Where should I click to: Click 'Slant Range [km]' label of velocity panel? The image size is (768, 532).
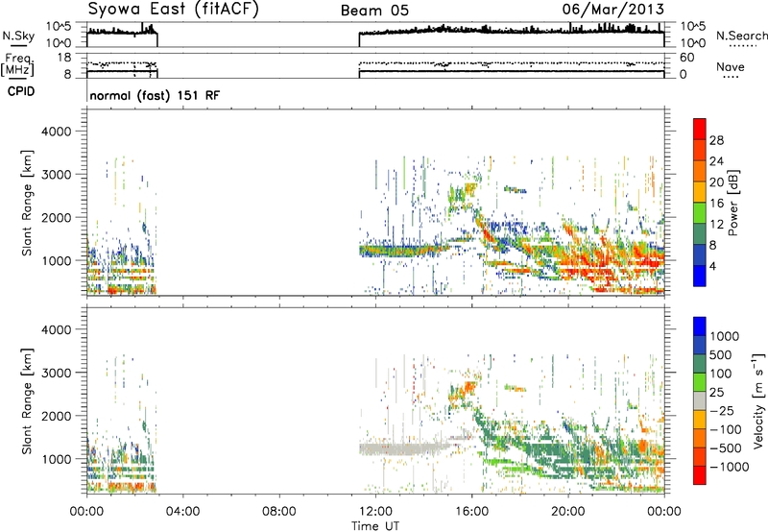tap(28, 401)
